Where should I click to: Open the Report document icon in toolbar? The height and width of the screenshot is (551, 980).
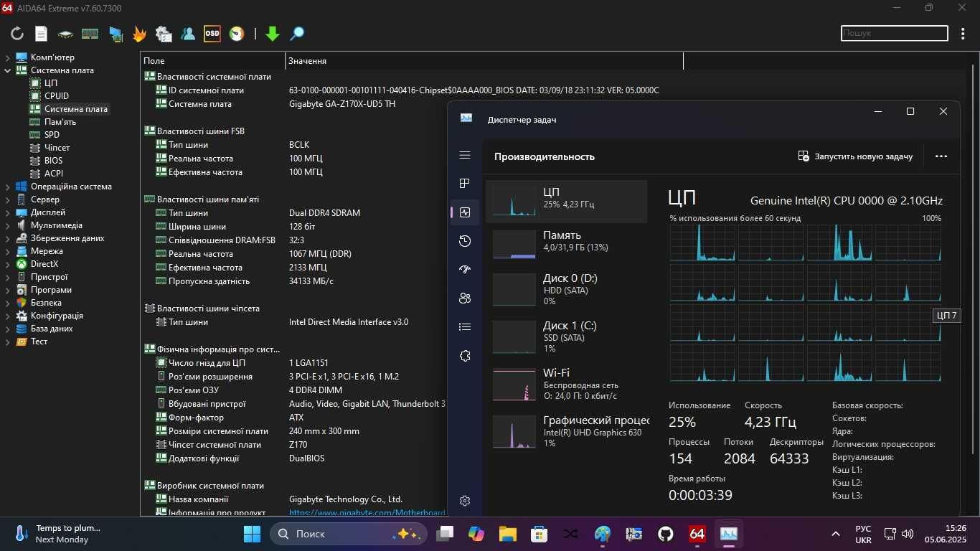click(x=42, y=34)
